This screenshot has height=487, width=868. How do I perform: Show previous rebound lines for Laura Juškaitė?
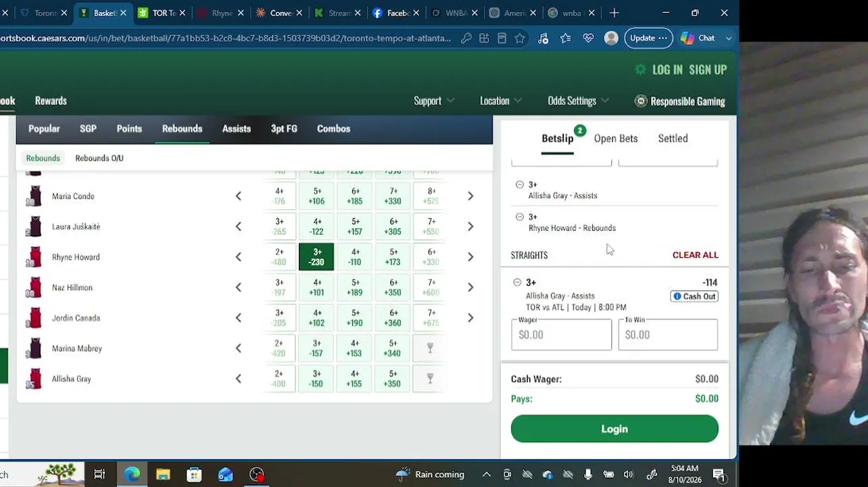(x=238, y=227)
